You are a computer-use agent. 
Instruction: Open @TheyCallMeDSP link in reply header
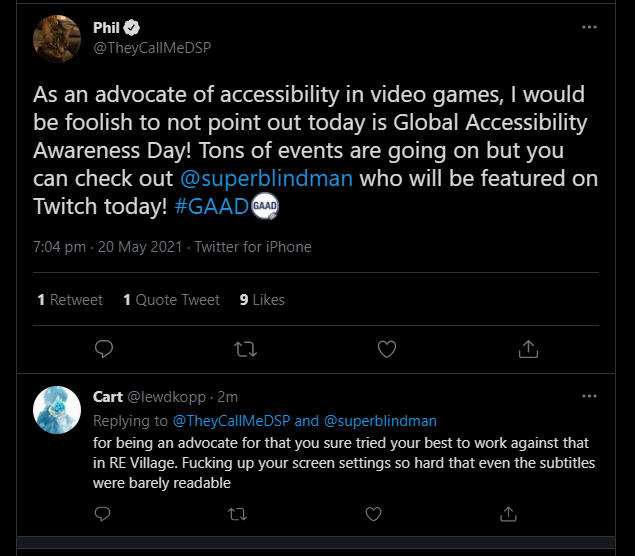point(231,421)
